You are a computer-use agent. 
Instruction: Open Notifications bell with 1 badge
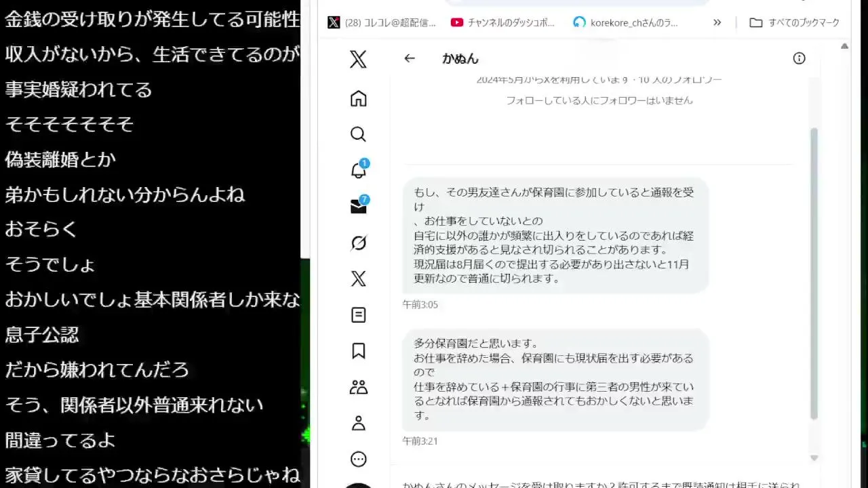[x=359, y=169]
